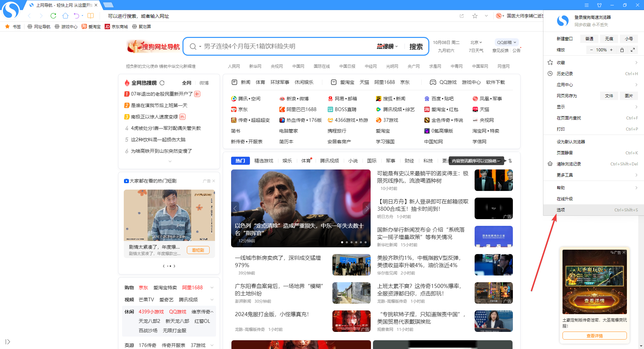The width and height of the screenshot is (644, 349).
Task: Go back with the back arrow
Action: [30, 16]
